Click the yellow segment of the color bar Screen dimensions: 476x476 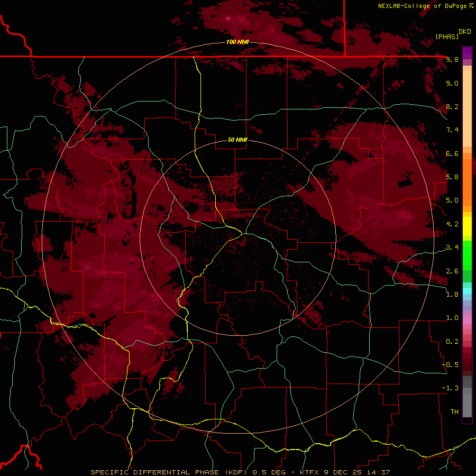point(467,226)
